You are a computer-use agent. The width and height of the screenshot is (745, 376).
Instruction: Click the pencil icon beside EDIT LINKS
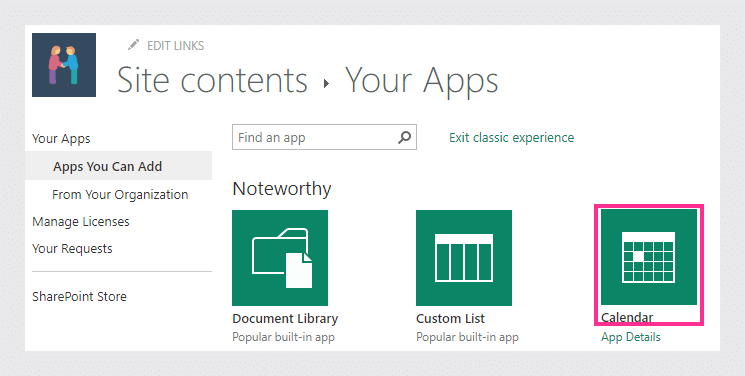tap(134, 45)
